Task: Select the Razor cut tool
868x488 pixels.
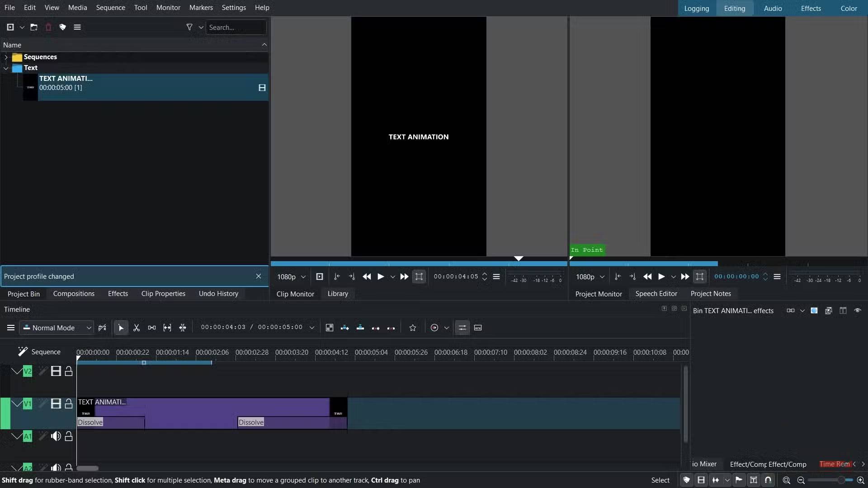Action: click(137, 328)
